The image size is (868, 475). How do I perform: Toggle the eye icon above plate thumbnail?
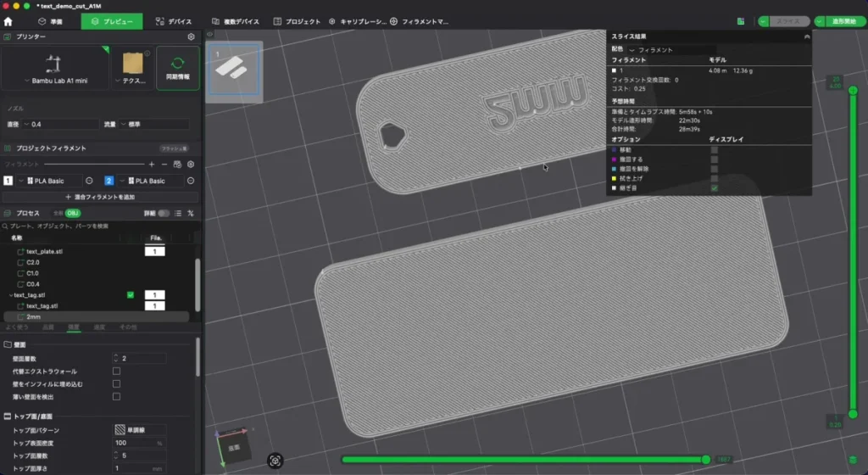pos(210,34)
